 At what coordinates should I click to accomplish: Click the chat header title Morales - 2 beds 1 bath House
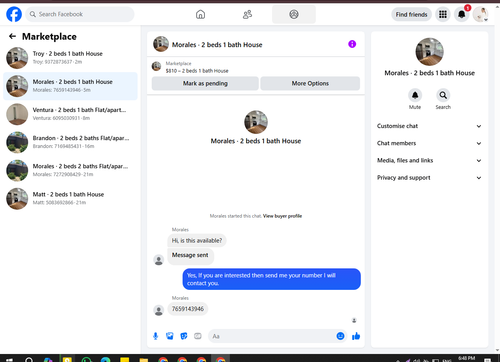coord(217,45)
